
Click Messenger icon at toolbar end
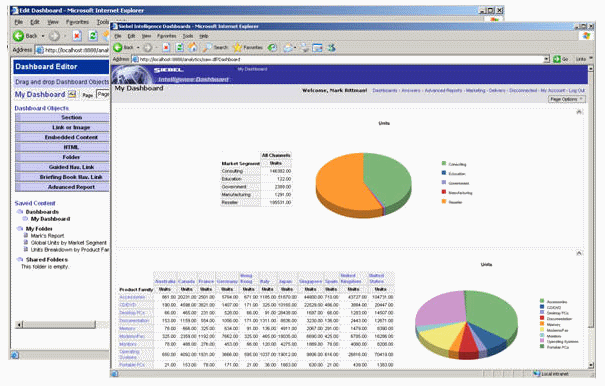331,47
